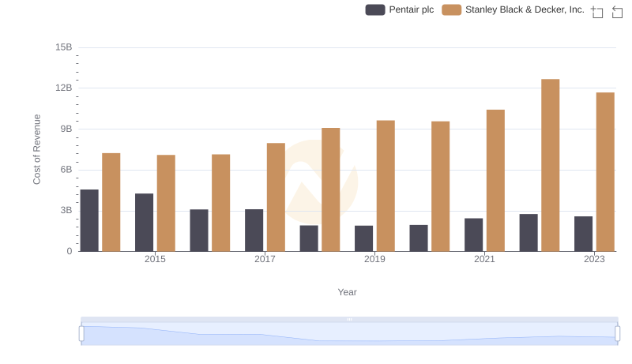Click the 2018 Stanley Black & Decker bar
This screenshot has height=364, width=632.
tap(331, 190)
